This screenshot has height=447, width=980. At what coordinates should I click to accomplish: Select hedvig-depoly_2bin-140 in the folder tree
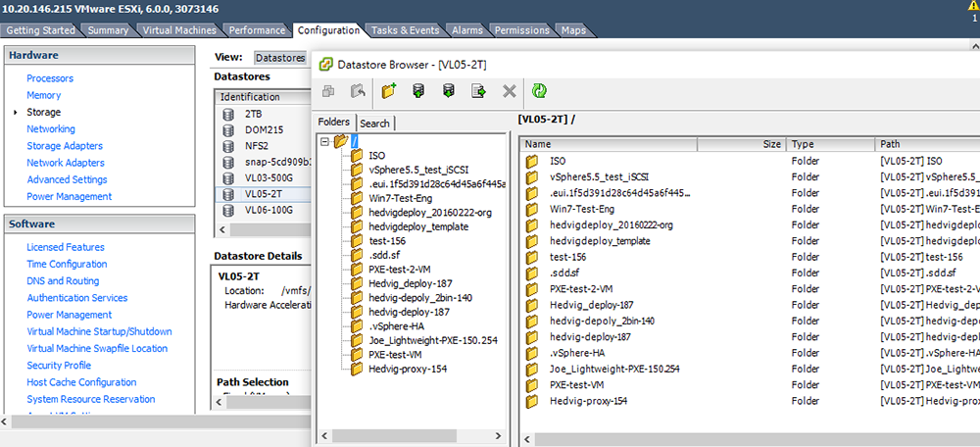420,298
